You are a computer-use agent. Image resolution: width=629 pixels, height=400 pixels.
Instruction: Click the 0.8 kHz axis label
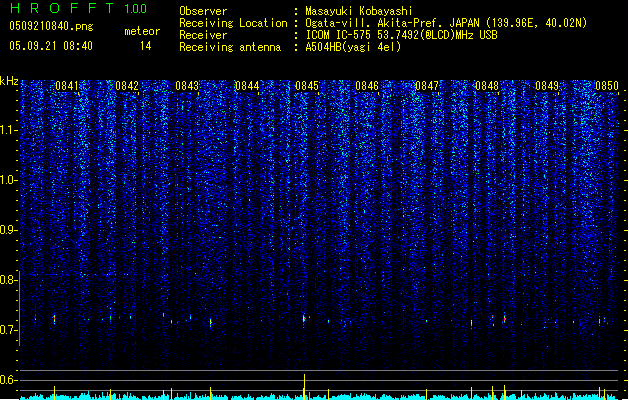(8, 280)
